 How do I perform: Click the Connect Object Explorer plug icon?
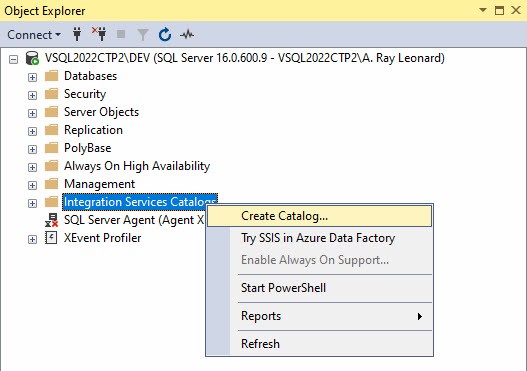tap(77, 34)
